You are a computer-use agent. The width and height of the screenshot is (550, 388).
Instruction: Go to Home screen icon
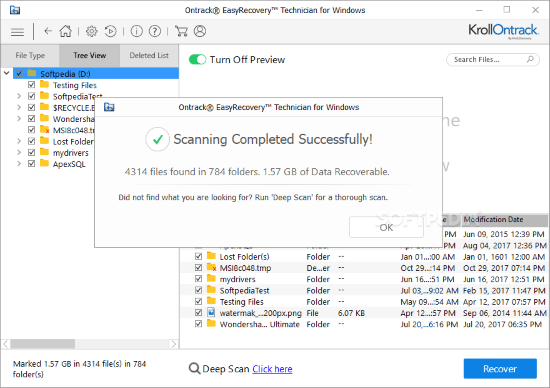click(66, 31)
